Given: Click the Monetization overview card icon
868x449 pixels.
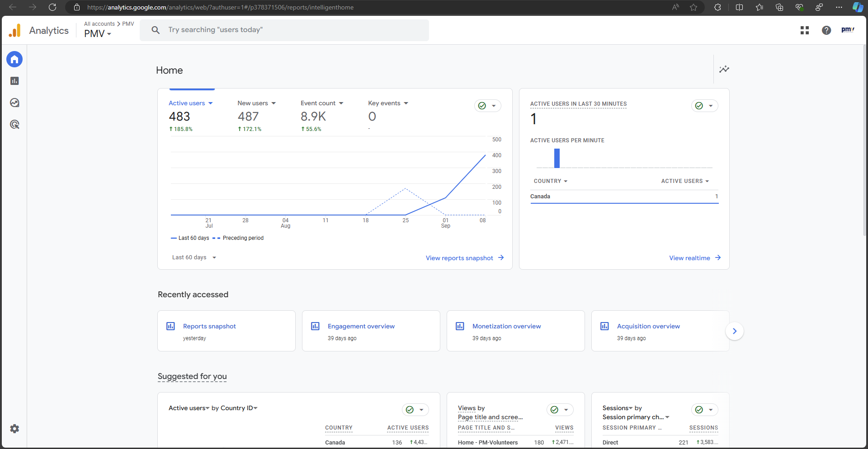Looking at the screenshot, I should click(x=460, y=326).
